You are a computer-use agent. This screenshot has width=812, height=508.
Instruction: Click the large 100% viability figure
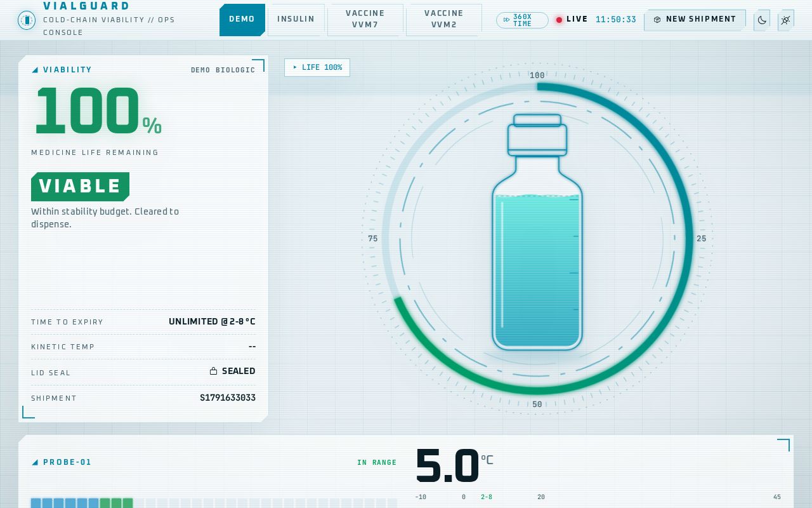tap(98, 112)
